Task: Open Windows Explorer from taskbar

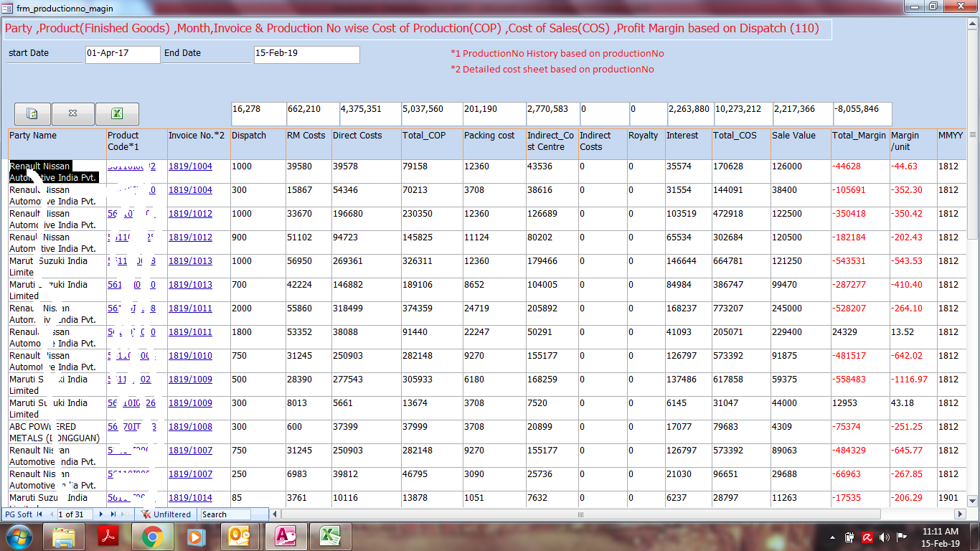Action: 64,537
